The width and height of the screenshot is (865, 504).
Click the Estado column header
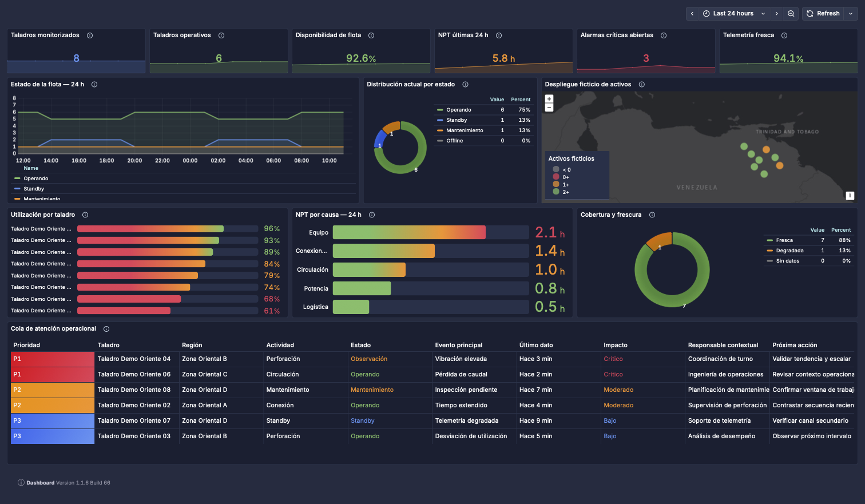coord(361,345)
